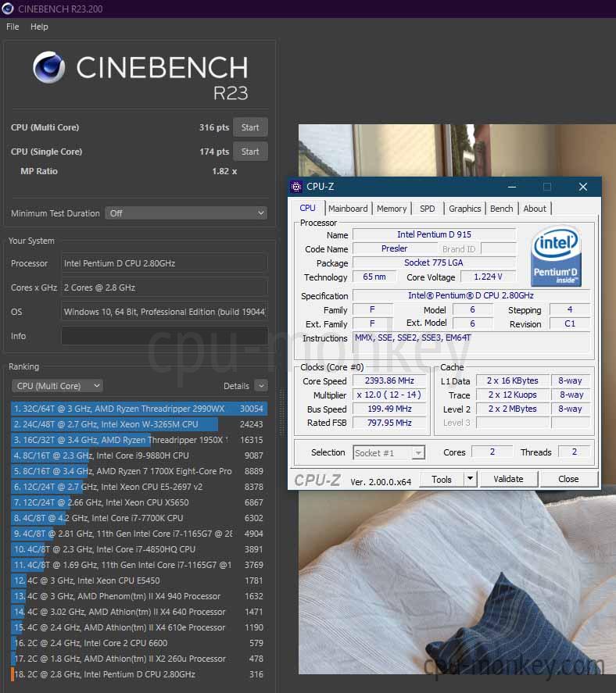The height and width of the screenshot is (693, 616).
Task: Select the Xeon E5-2697 v2 ranking row
Action: point(139,487)
